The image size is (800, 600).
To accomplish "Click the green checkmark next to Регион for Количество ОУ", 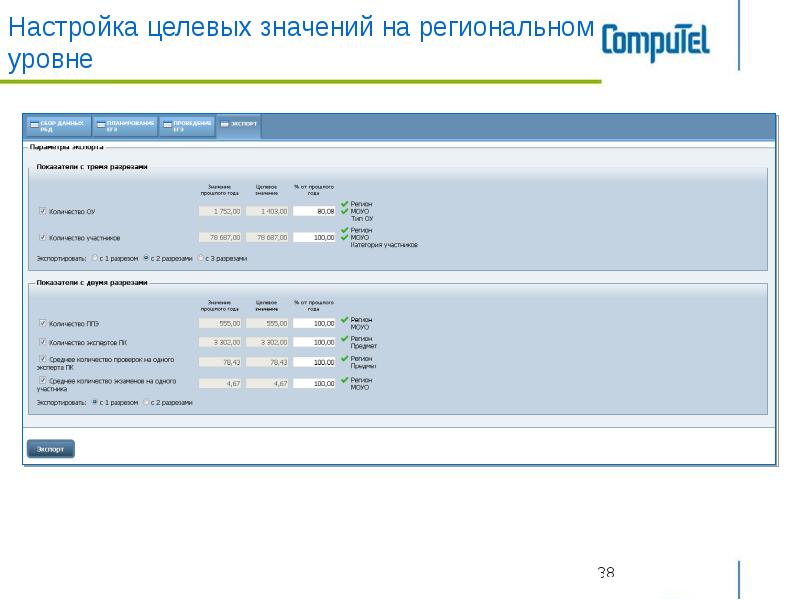I will [x=344, y=204].
